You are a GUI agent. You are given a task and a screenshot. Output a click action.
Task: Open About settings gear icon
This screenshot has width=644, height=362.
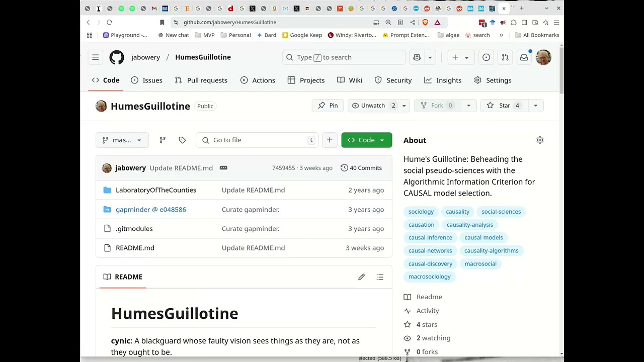(540, 140)
